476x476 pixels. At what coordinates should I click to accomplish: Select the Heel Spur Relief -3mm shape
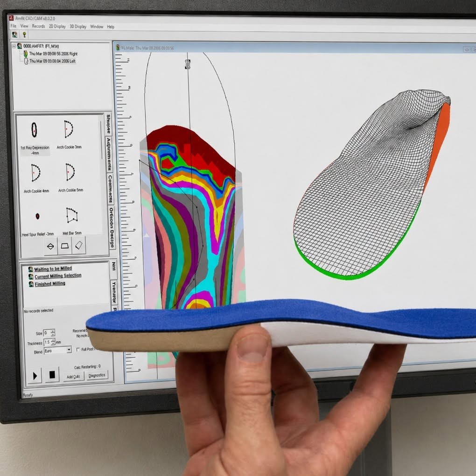[x=38, y=223]
